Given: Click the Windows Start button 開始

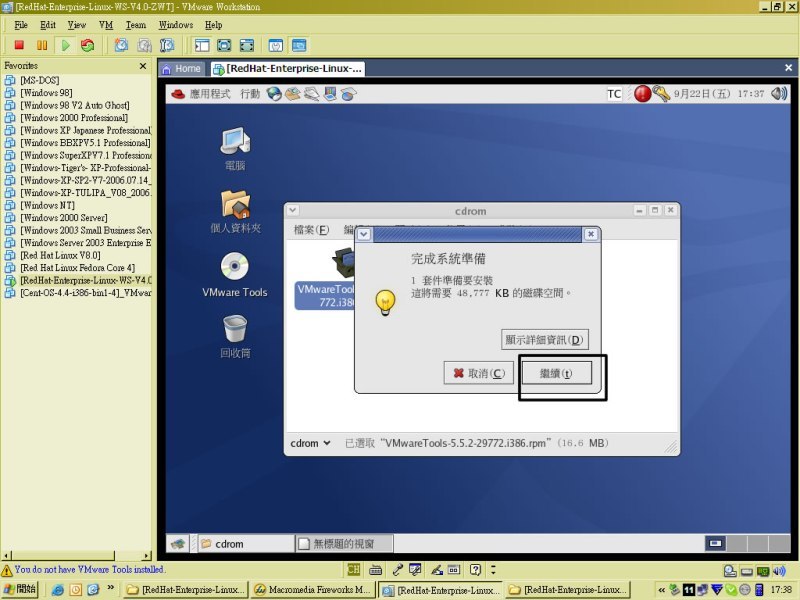Looking at the screenshot, I should pyautogui.click(x=19, y=589).
